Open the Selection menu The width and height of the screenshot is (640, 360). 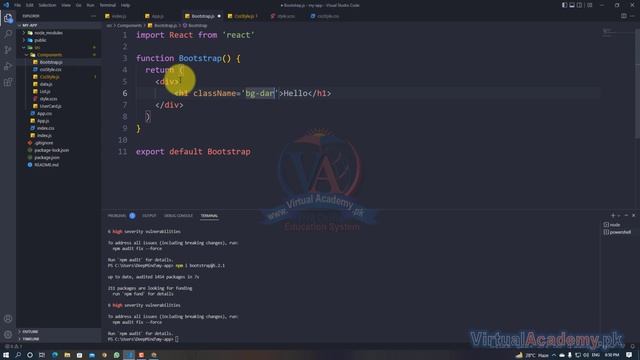click(47, 5)
